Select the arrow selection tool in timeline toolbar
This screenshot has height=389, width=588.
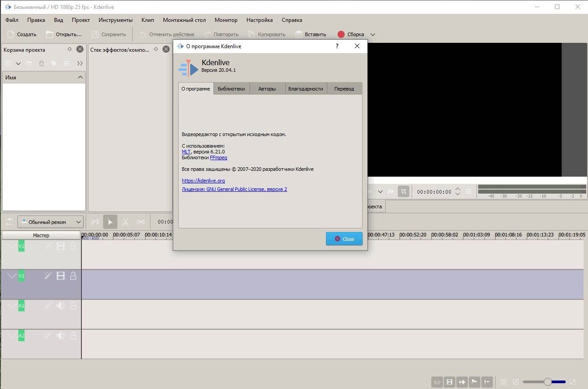point(110,222)
